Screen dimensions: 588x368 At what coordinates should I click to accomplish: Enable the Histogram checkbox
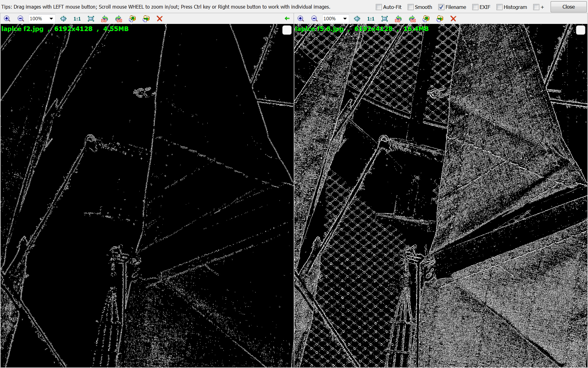tap(499, 7)
